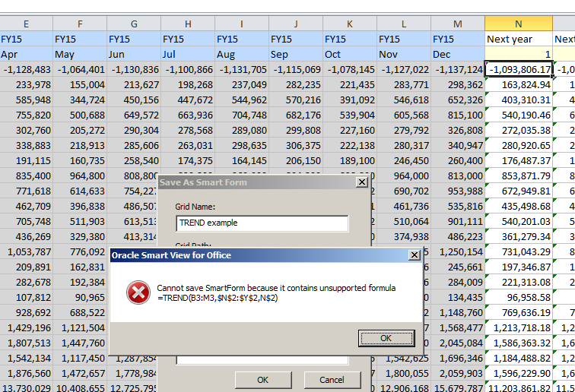Select cell with value 964,000
Screen dimensions: 575x392
tap(404, 175)
